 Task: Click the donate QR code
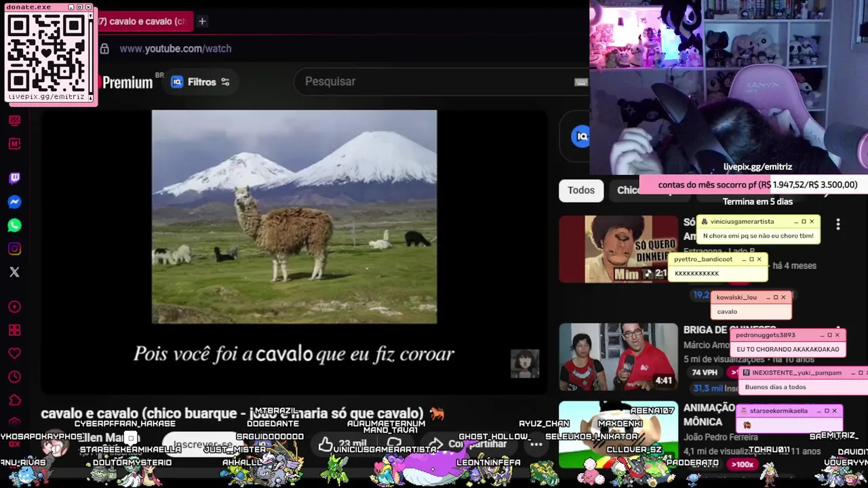click(47, 52)
